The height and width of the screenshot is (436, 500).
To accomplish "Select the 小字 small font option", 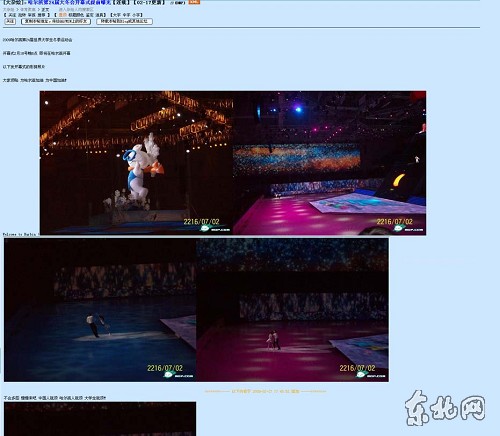I will click(136, 15).
